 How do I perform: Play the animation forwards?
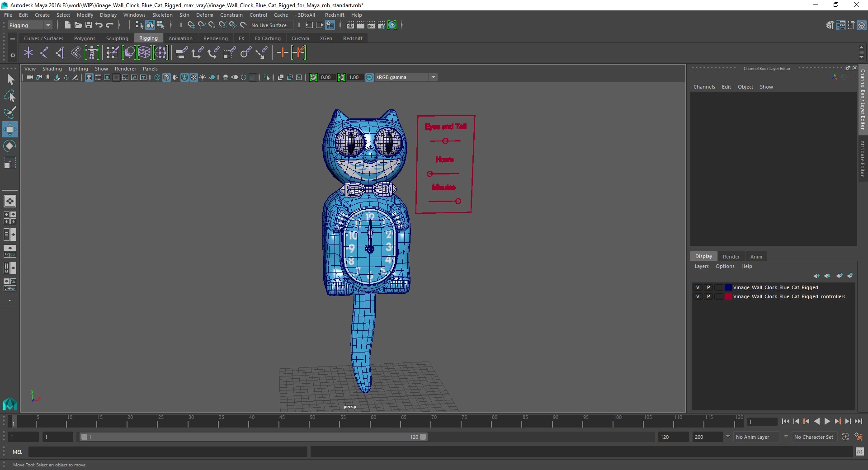827,421
